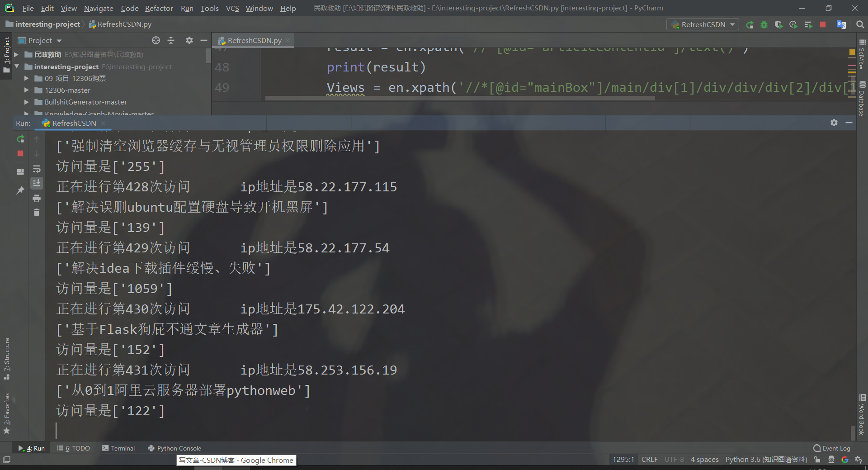
Task: Open the Python Console tool window
Action: pyautogui.click(x=175, y=448)
